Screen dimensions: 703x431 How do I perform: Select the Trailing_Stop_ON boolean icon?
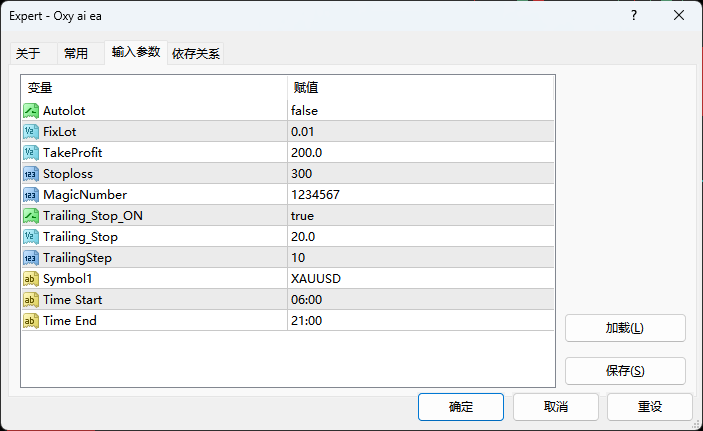pos(30,215)
